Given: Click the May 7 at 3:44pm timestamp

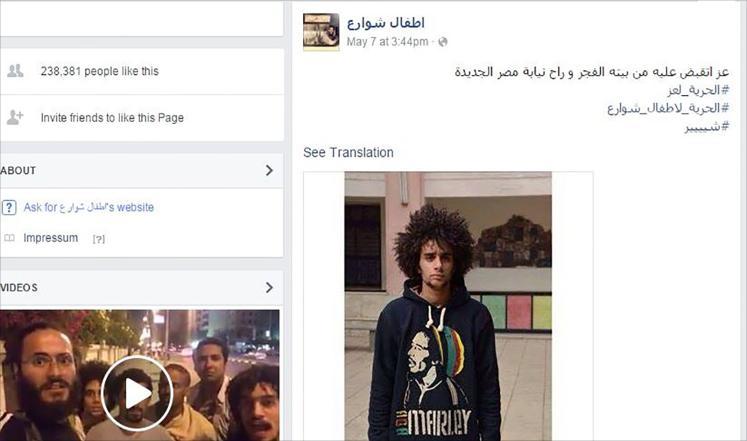Looking at the screenshot, I should pos(387,42).
